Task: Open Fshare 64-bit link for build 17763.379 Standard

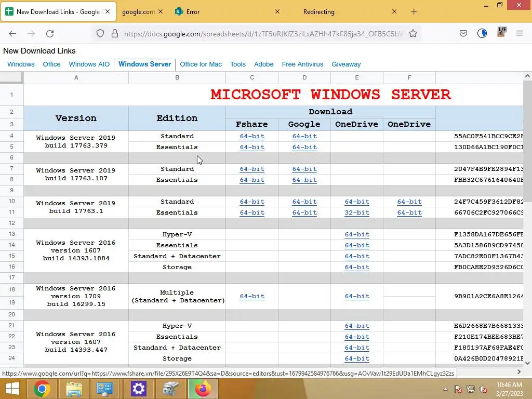Action: pos(252,137)
